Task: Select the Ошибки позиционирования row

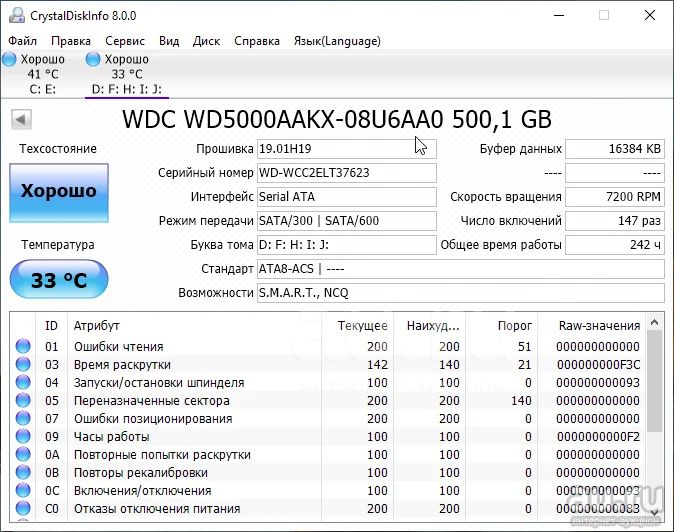Action: click(328, 419)
